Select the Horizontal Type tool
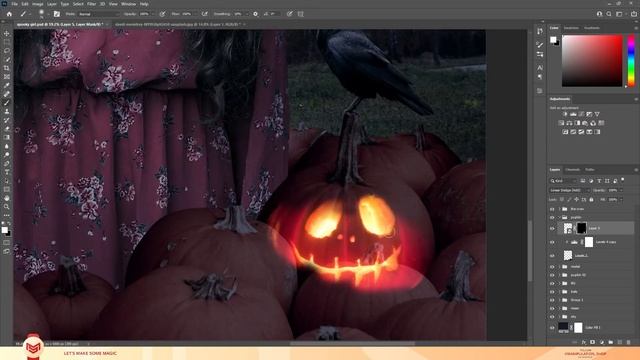The height and width of the screenshot is (360, 640). [x=7, y=172]
